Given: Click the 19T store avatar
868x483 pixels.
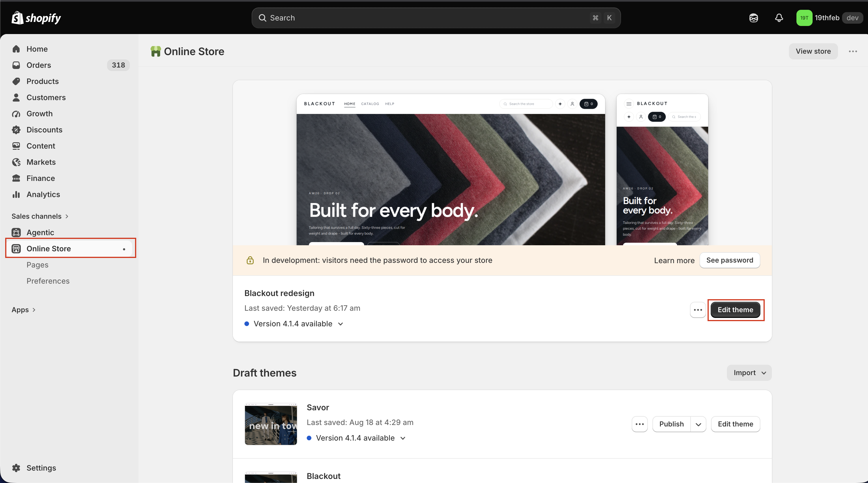Looking at the screenshot, I should (x=804, y=18).
